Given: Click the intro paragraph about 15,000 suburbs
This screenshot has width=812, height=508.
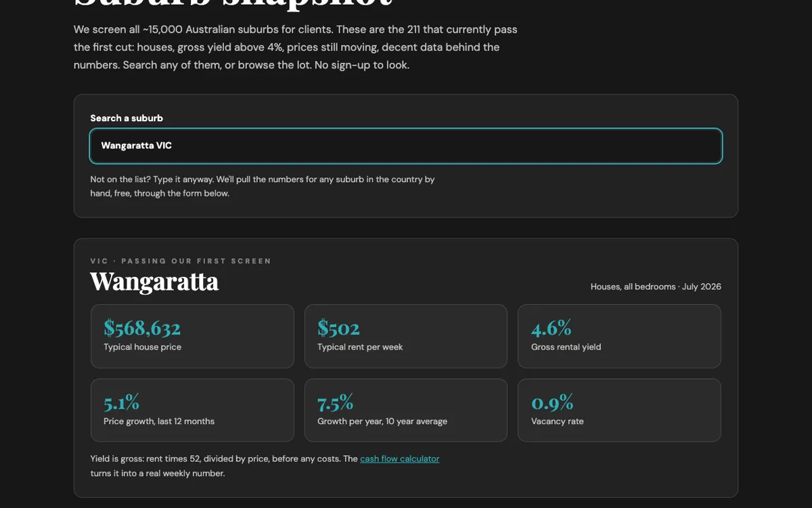Looking at the screenshot, I should [296, 47].
